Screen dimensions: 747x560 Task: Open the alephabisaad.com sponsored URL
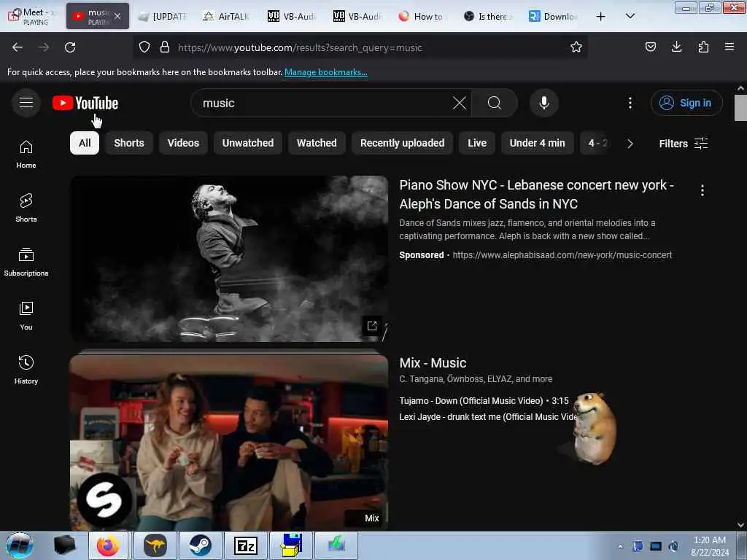coord(562,255)
